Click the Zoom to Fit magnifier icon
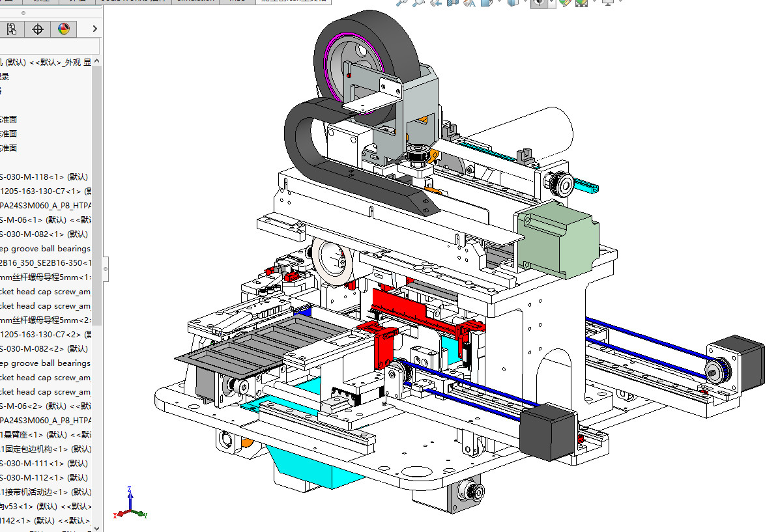The height and width of the screenshot is (532, 778). click(x=402, y=2)
